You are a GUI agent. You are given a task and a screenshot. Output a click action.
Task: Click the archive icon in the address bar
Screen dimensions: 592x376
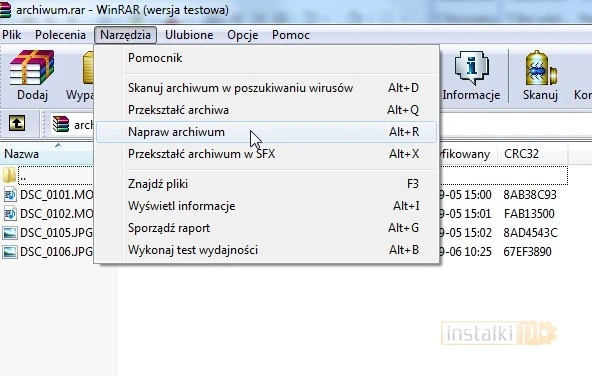[61, 124]
